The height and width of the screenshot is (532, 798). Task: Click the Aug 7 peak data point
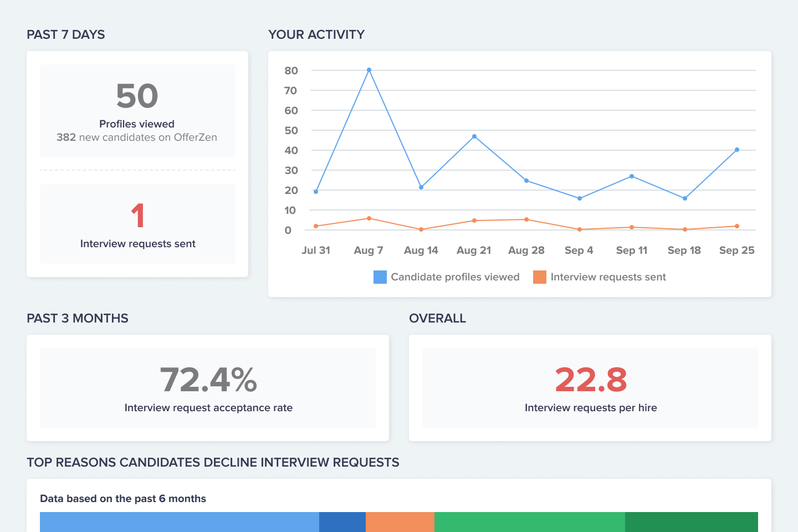(x=369, y=70)
